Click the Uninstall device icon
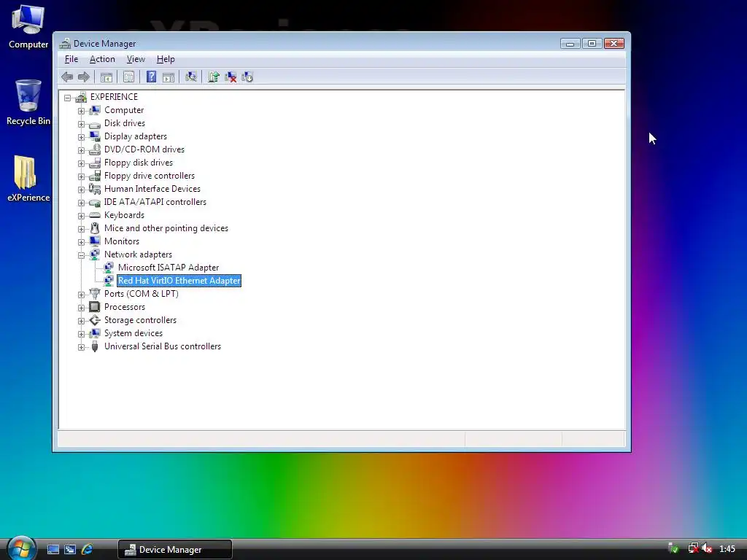The height and width of the screenshot is (560, 747). click(231, 77)
